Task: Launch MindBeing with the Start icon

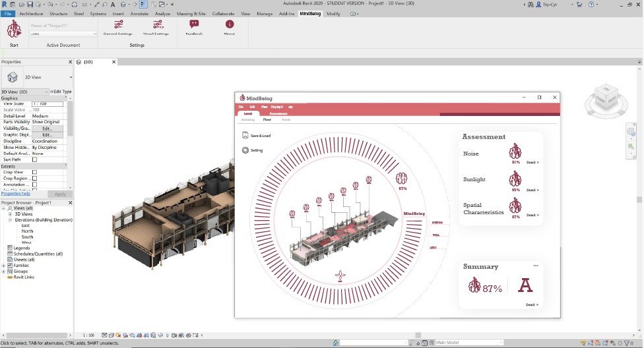Action: click(x=14, y=29)
